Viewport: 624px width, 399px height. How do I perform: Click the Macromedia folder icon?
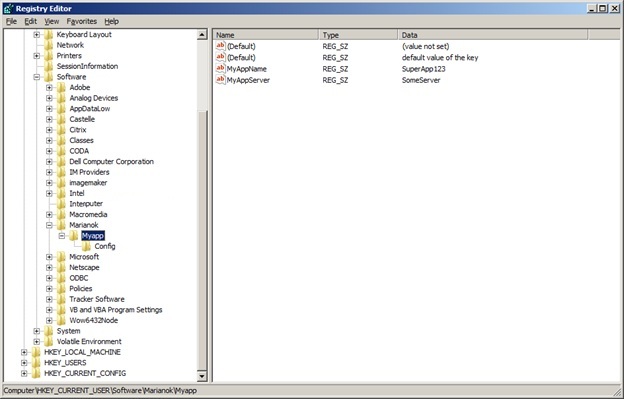point(61,214)
